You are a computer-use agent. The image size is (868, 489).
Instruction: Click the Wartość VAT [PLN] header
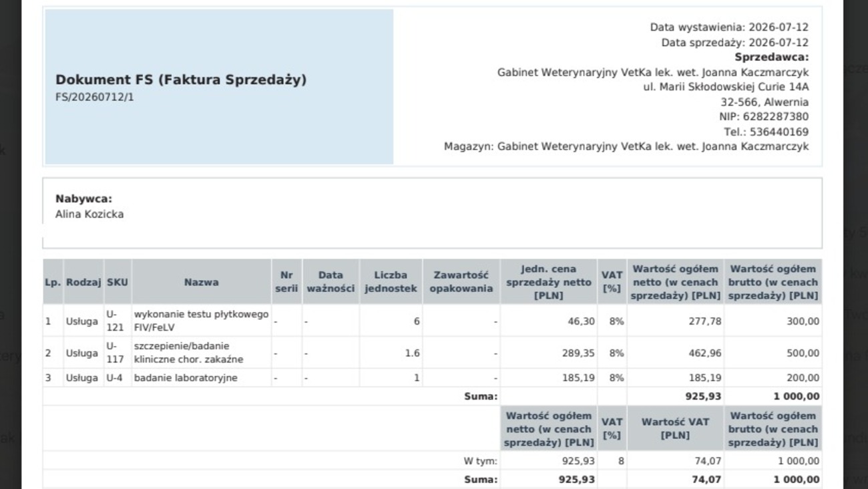675,428
